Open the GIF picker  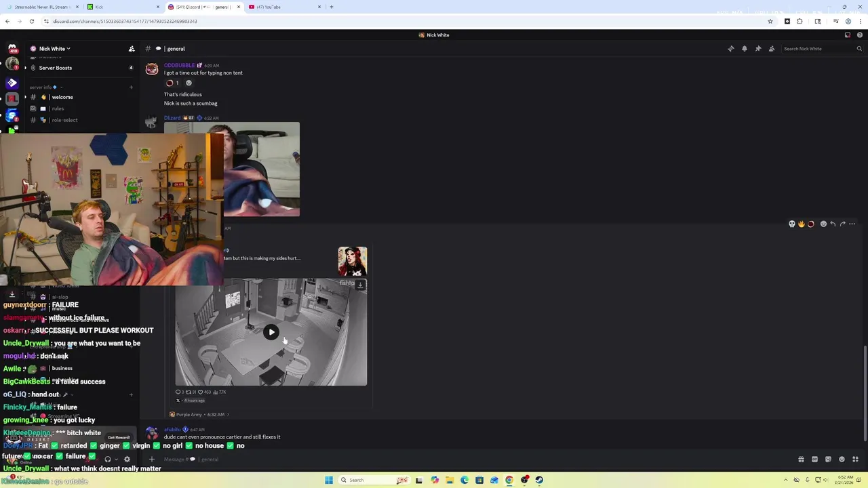point(814,459)
